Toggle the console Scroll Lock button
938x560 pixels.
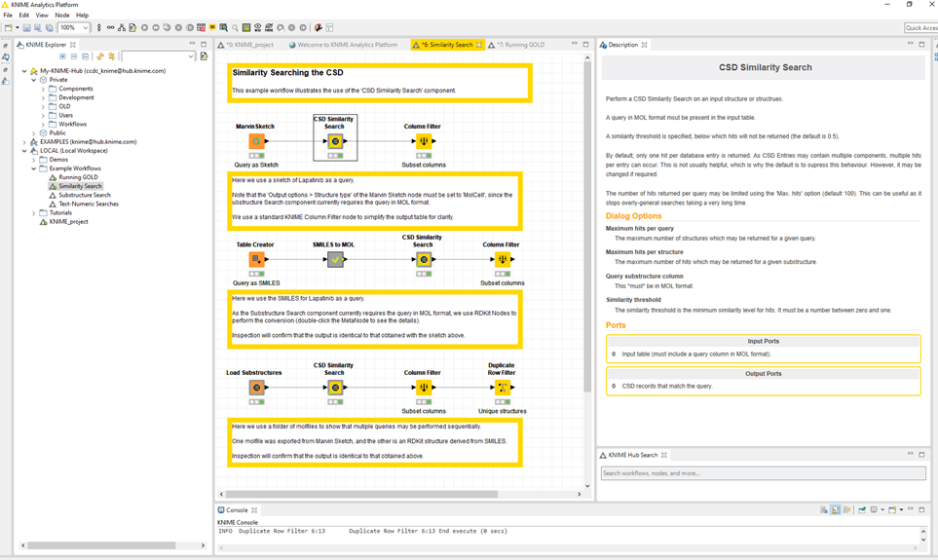[x=836, y=509]
